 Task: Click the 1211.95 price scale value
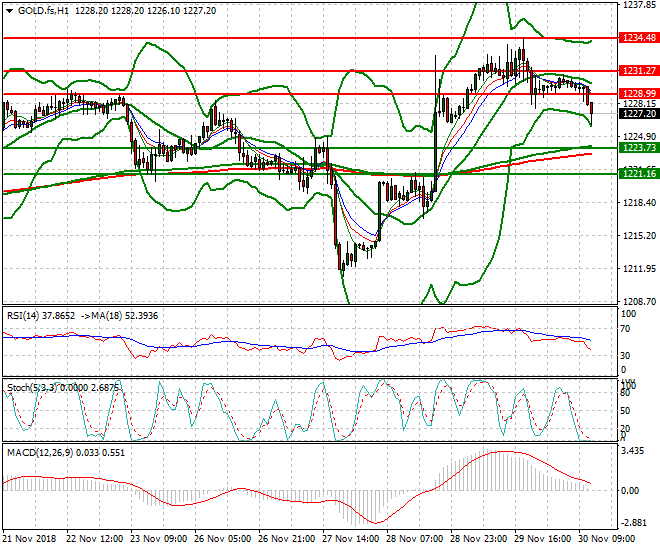pyautogui.click(x=639, y=268)
